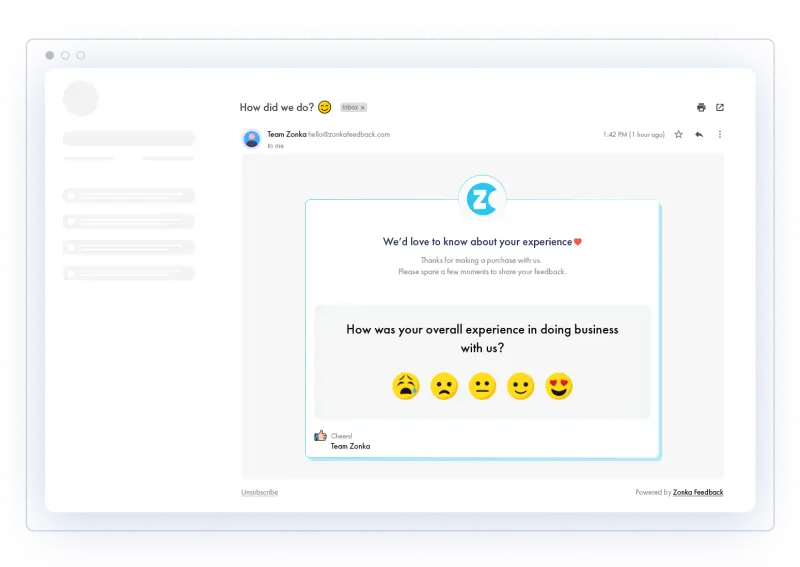Choose the sad frowning face emoji
This screenshot has width=800, height=567.
click(x=444, y=386)
